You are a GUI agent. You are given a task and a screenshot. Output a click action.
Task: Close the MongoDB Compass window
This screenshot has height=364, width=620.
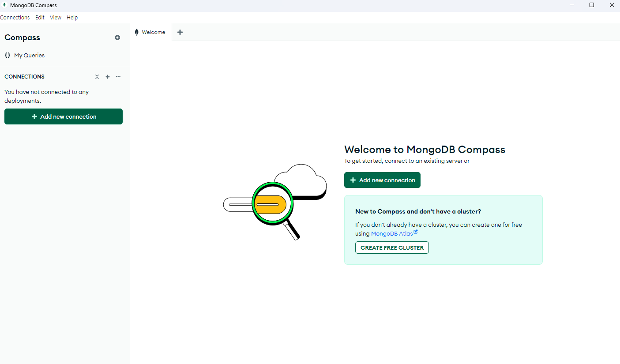(x=612, y=5)
